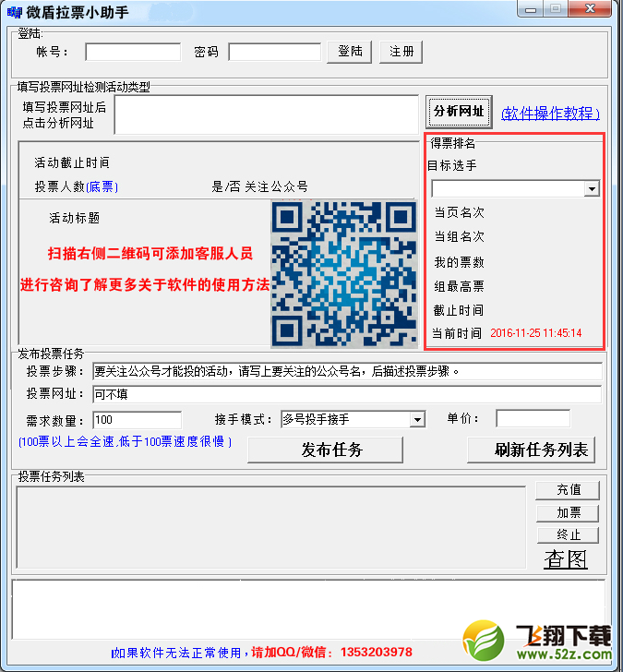Click the 登陆 button
This screenshot has height=672, width=623.
point(349,52)
